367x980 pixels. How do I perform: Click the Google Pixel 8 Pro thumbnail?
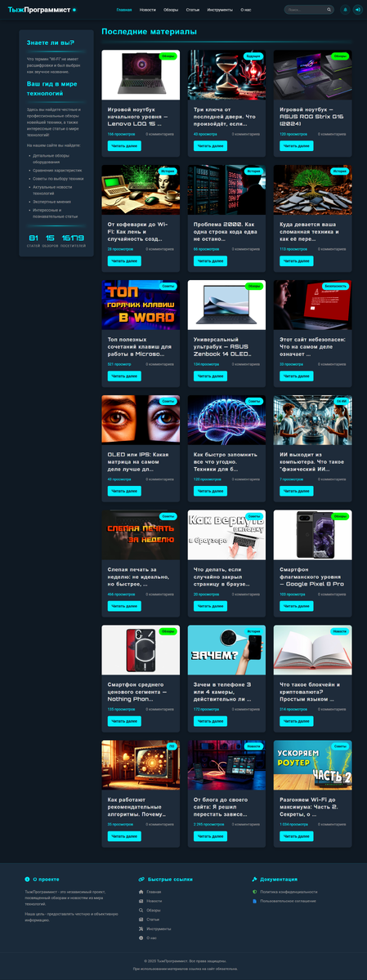pyautogui.click(x=312, y=534)
